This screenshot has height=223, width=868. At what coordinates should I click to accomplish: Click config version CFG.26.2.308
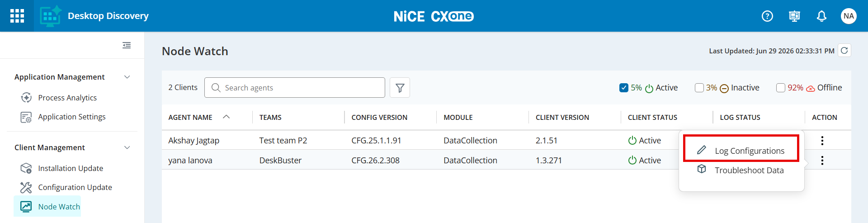pos(376,160)
